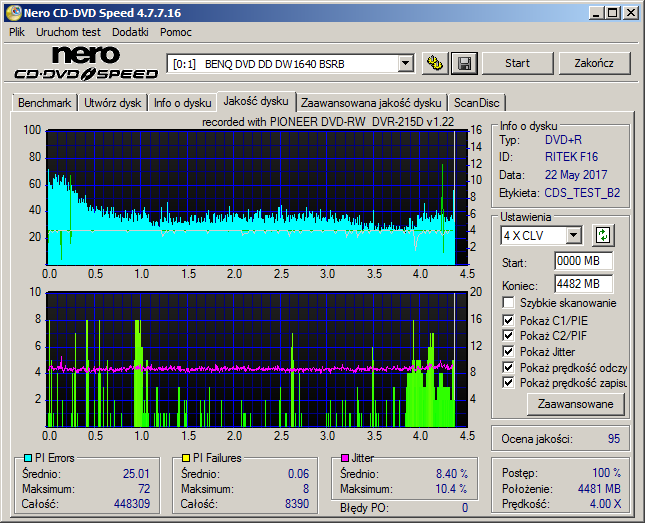The height and width of the screenshot is (523, 645).
Task: Click the green refresh speed icon
Action: coord(603,235)
